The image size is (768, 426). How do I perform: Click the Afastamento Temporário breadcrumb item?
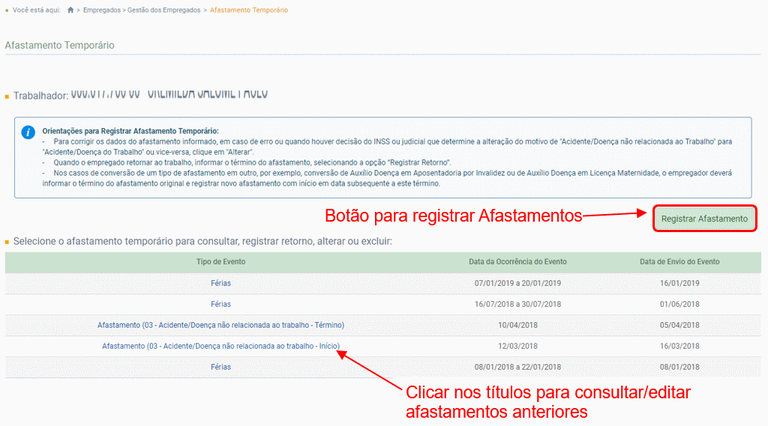(249, 10)
